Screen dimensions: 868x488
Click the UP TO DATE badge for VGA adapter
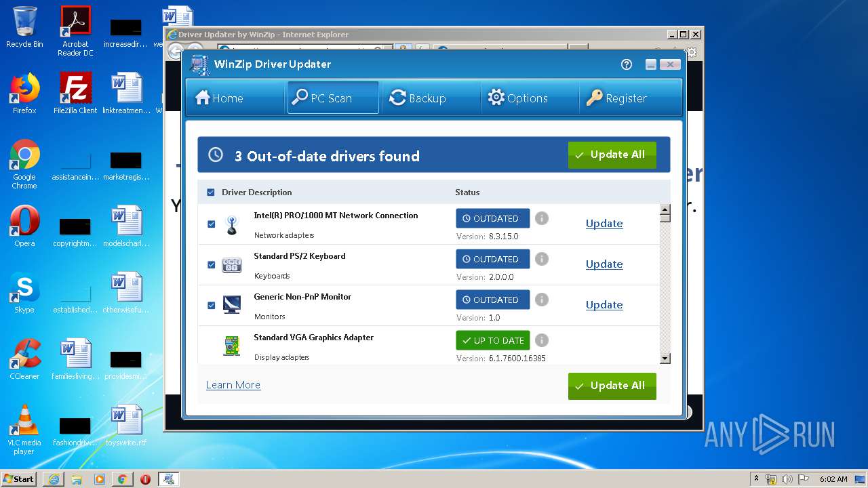[x=493, y=340]
